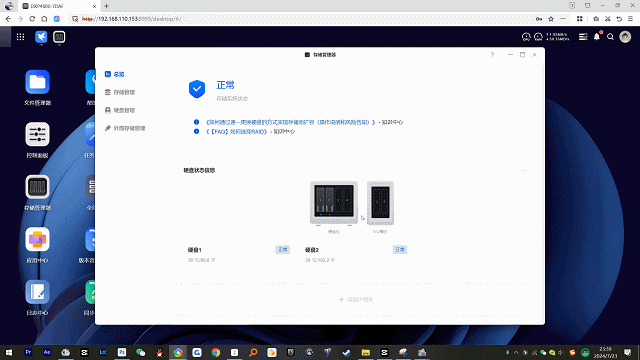640x360 pixels.
Task: Open the task list icon left of the notification bell
Action: [x=583, y=37]
